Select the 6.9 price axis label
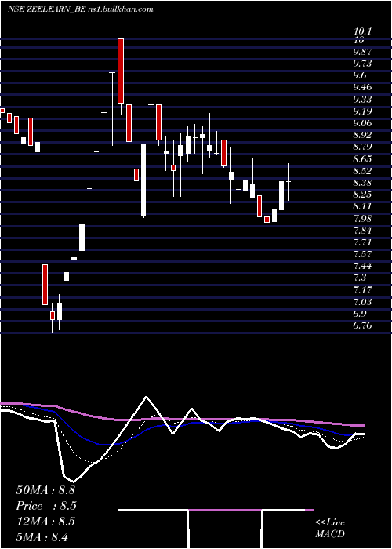This screenshot has width=392, height=549. [x=360, y=314]
